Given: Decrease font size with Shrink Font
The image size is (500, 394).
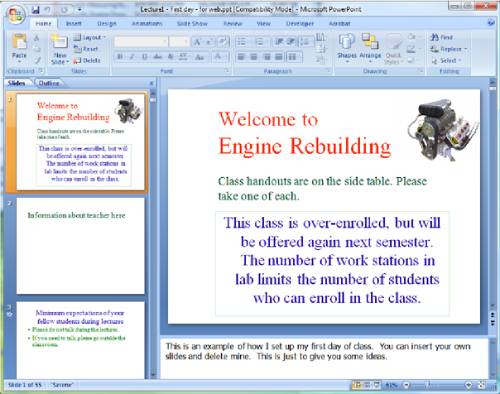Looking at the screenshot, I should [x=209, y=42].
